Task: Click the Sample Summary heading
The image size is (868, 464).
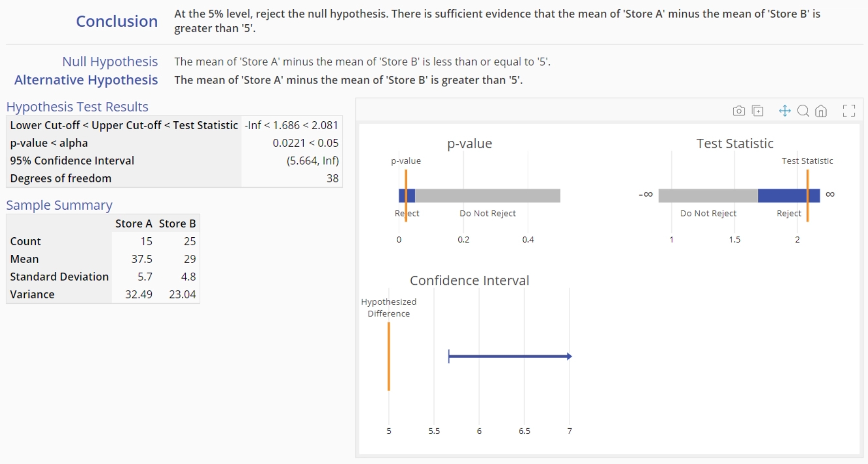Action: [x=59, y=205]
